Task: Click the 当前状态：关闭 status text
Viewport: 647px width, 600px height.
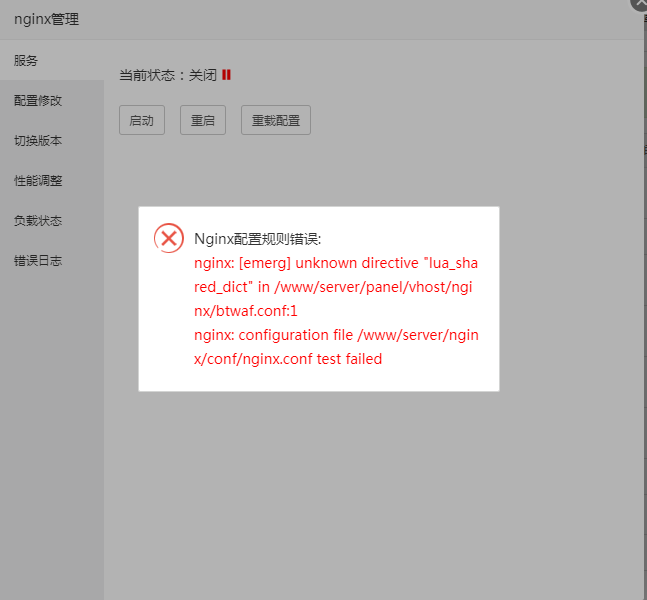Action: click(x=168, y=75)
